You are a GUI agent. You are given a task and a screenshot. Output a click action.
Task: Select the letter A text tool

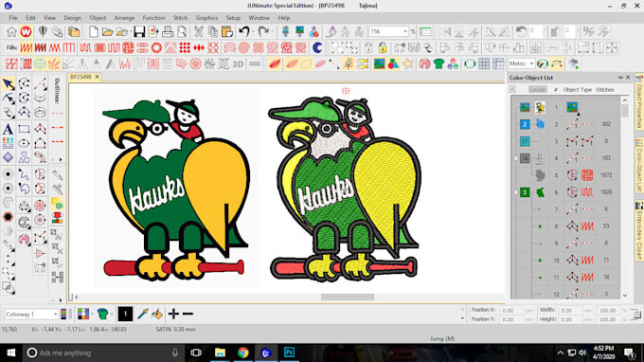(x=8, y=129)
